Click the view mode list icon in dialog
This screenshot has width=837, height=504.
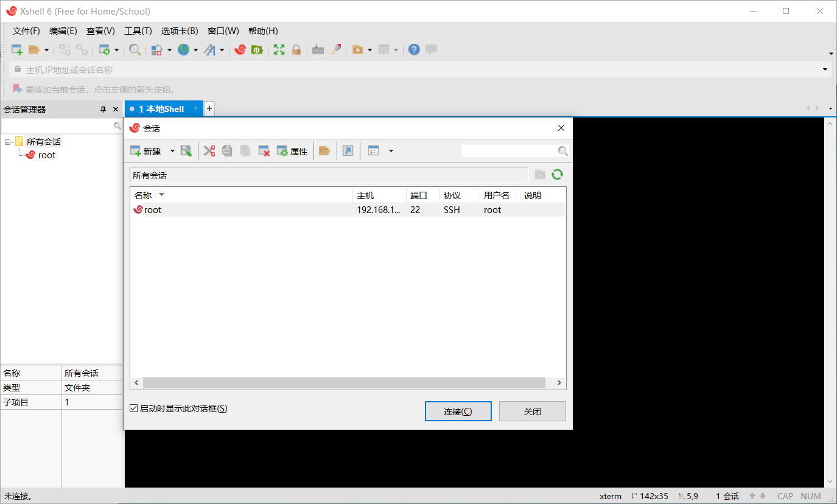point(374,151)
